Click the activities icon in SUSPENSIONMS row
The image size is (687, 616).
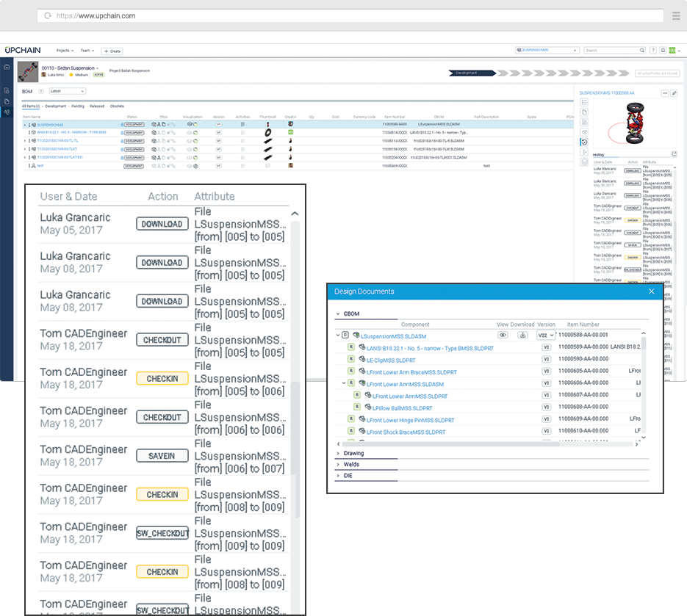[x=242, y=124]
